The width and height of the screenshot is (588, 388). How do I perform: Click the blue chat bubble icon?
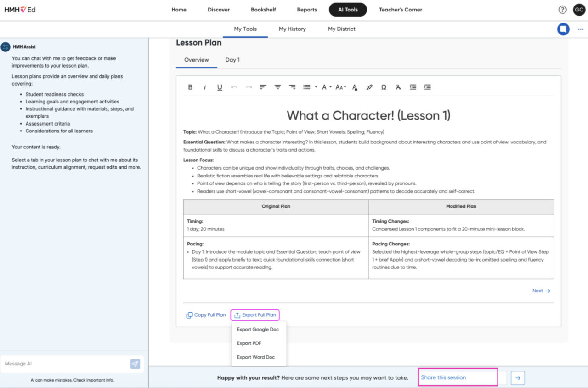[x=563, y=29]
